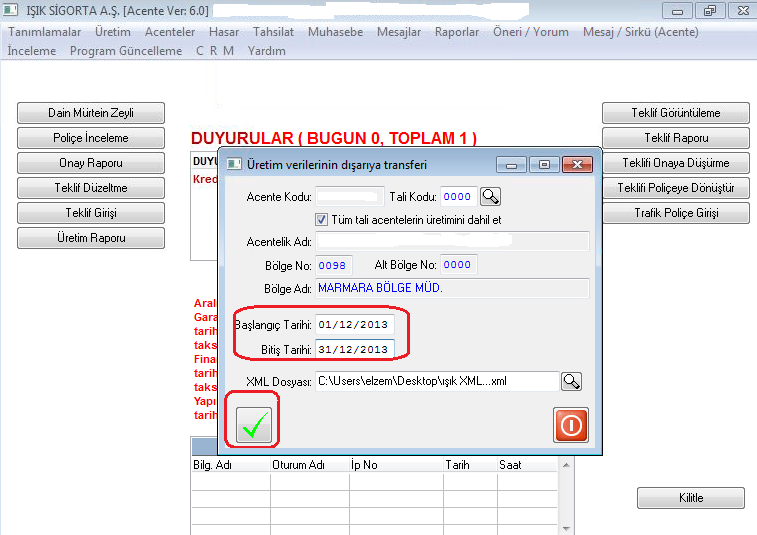Click the red power cancel button
This screenshot has height=535, width=757.
pyautogui.click(x=570, y=425)
